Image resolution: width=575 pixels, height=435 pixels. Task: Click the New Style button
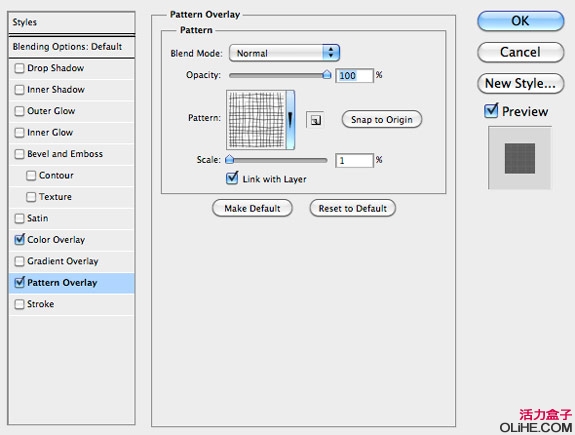[520, 84]
